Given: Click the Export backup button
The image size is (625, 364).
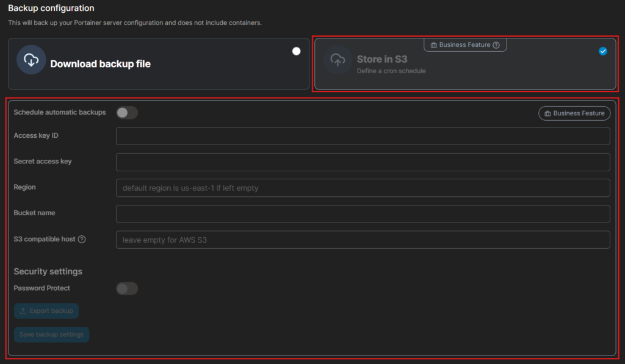Looking at the screenshot, I should 46,310.
